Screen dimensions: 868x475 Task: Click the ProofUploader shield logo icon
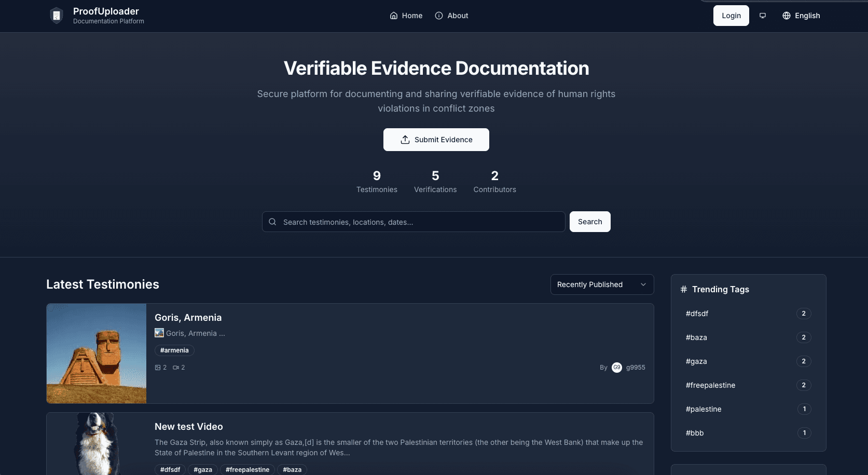(x=56, y=15)
